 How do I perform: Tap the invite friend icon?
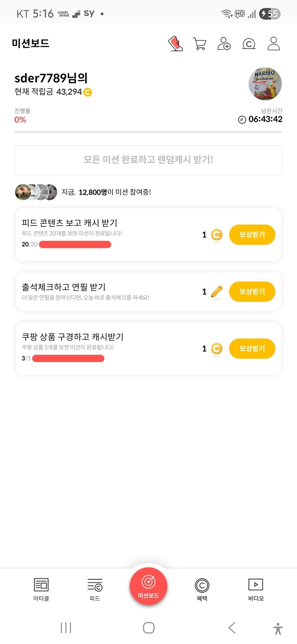coord(224,44)
